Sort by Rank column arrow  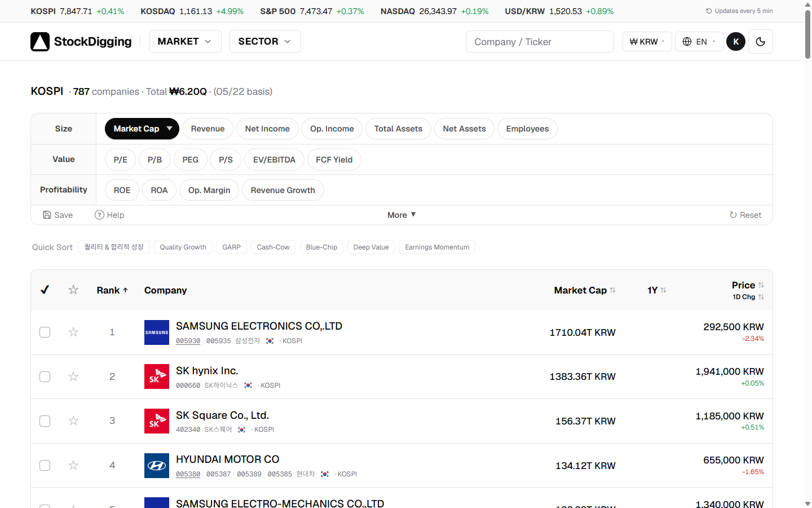(x=125, y=290)
